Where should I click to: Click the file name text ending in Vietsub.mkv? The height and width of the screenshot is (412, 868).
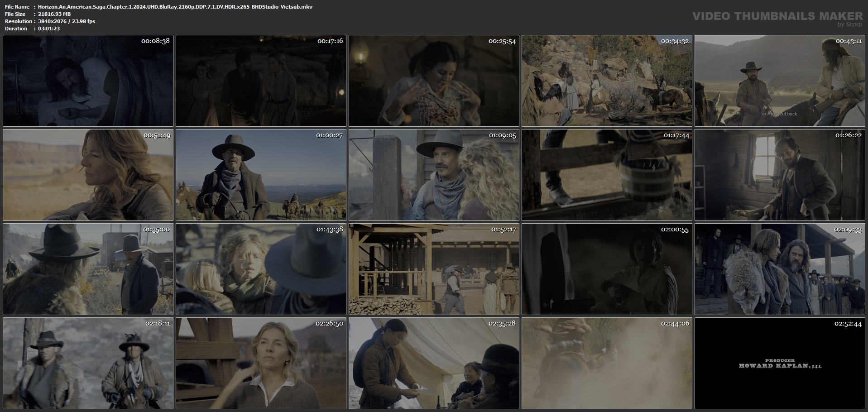pyautogui.click(x=175, y=7)
